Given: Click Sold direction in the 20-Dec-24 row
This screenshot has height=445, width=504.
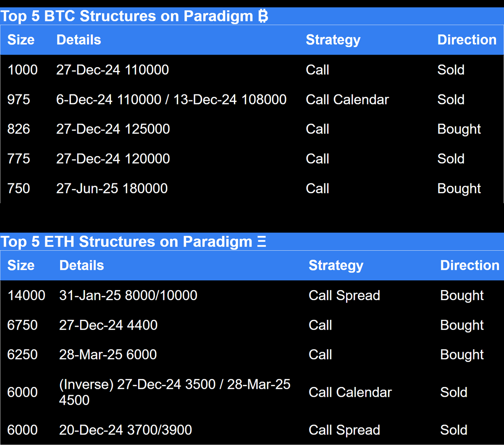Looking at the screenshot, I should [x=454, y=430].
